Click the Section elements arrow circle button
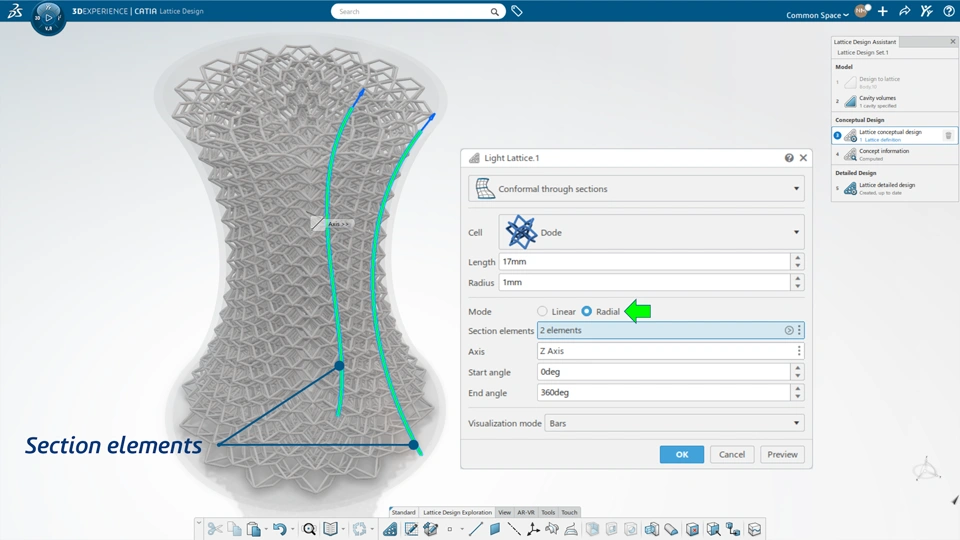The image size is (960, 540). [x=789, y=330]
